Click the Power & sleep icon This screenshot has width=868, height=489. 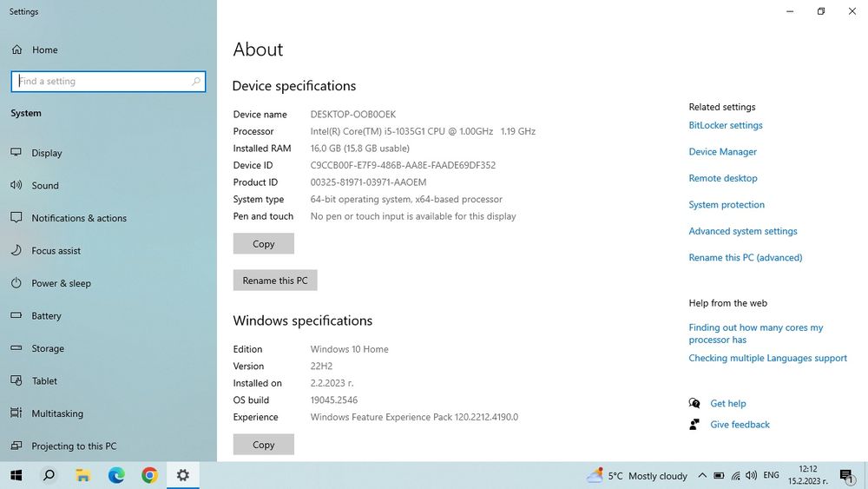[16, 283]
